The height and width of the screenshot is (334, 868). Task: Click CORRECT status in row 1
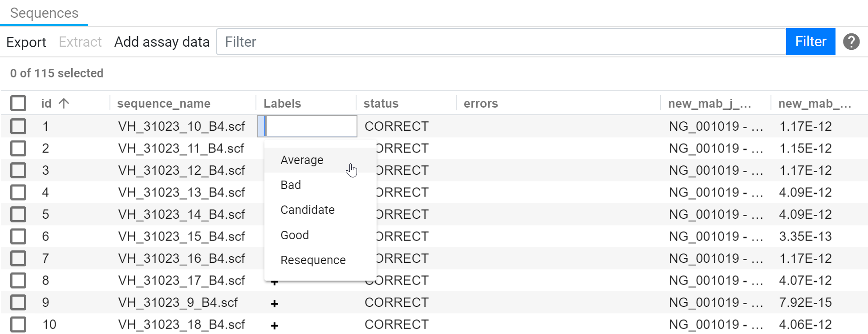click(x=397, y=126)
